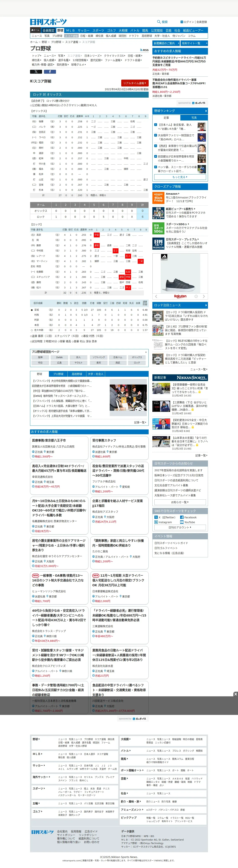Click the 会員登録 link
This screenshot has height=868, width=238.
(x=202, y=22)
